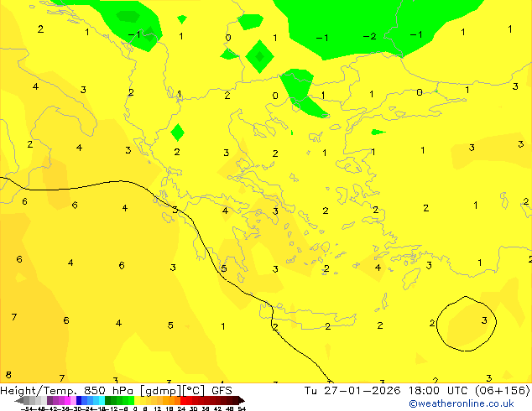Select the 'Height/Temp. 850 hPa' chart title
532x411 pixels.
pos(66,391)
